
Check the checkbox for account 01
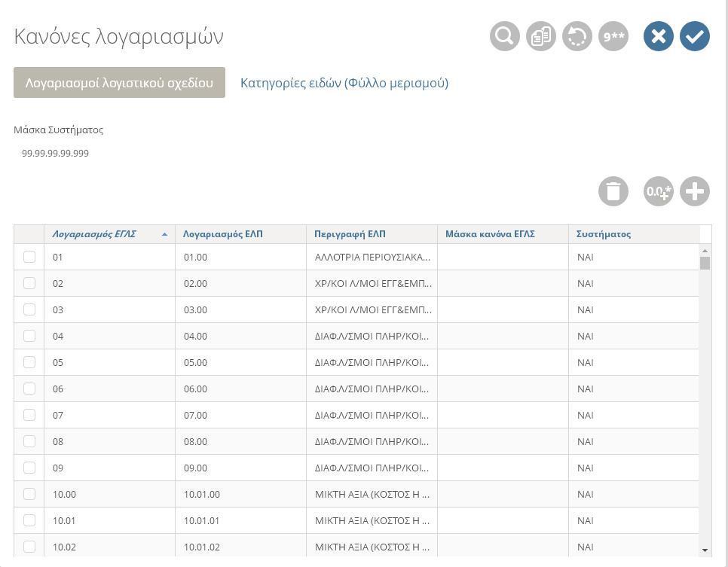[x=29, y=257]
